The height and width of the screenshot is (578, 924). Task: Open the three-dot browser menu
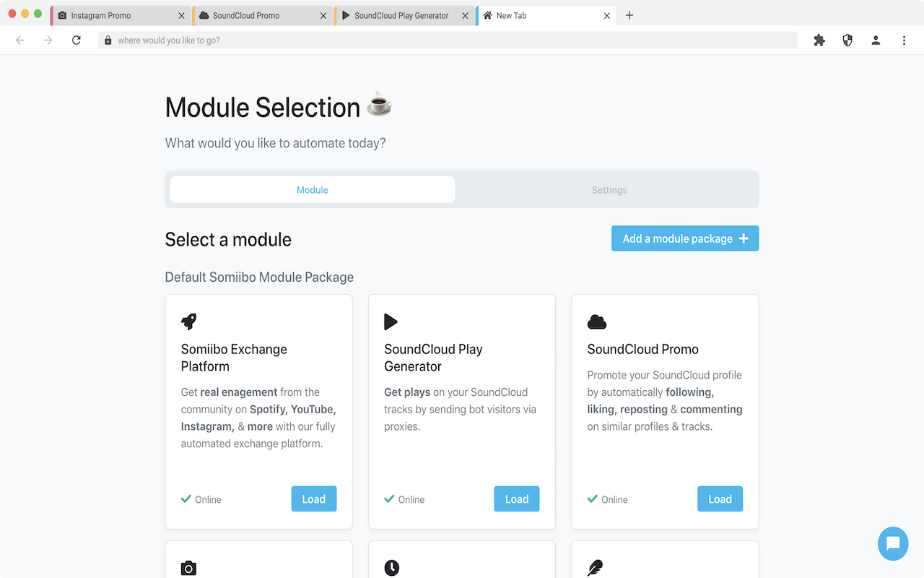click(x=904, y=40)
